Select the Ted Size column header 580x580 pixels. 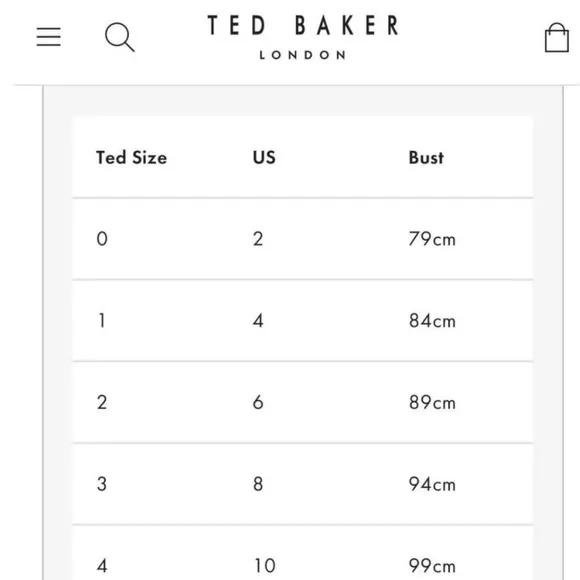(x=131, y=158)
